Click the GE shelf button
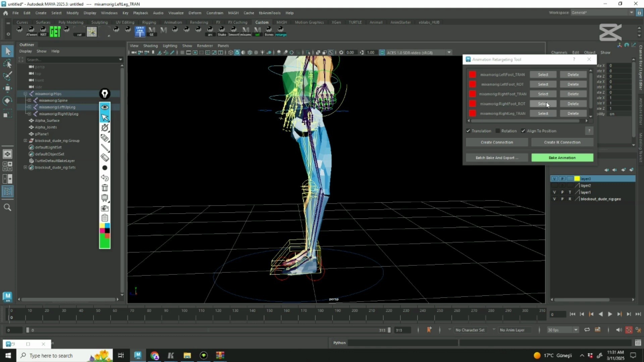This screenshot has width=644, height=362. point(152,31)
